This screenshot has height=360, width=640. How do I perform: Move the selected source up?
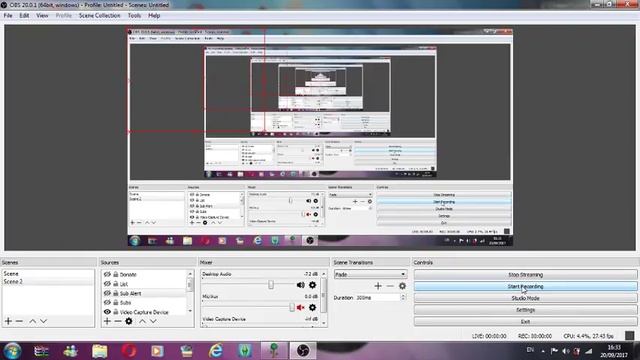[x=142, y=321]
